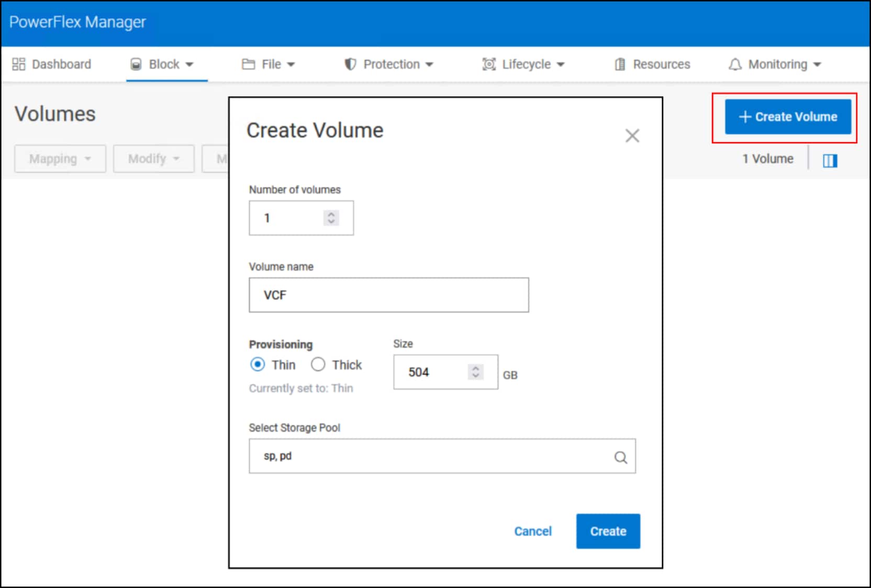Click the PowerFlex Manager title
The height and width of the screenshot is (588, 871).
coord(77,22)
